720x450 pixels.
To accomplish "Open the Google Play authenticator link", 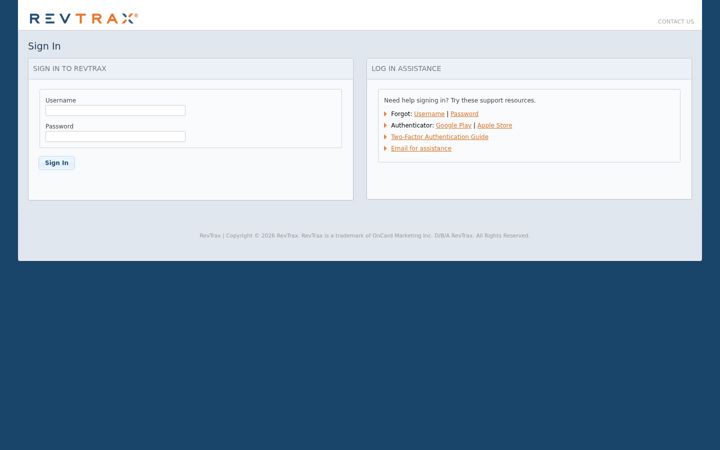I will 454,125.
